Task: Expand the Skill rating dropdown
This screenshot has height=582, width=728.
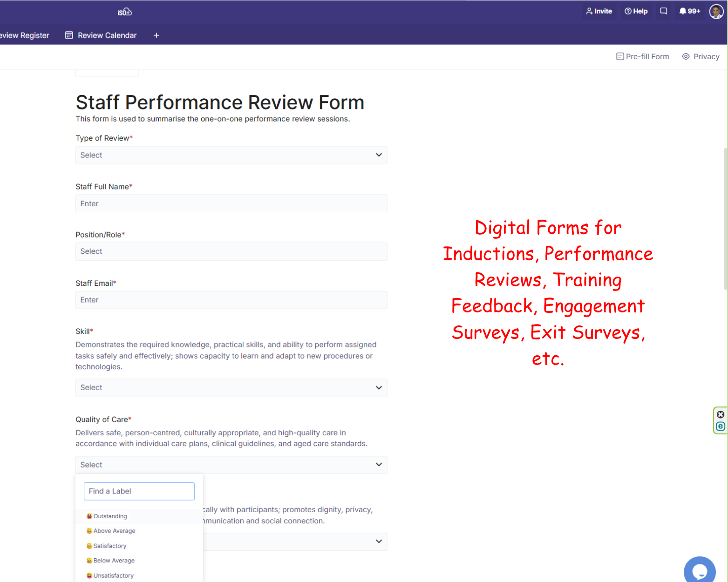Action: 231,387
